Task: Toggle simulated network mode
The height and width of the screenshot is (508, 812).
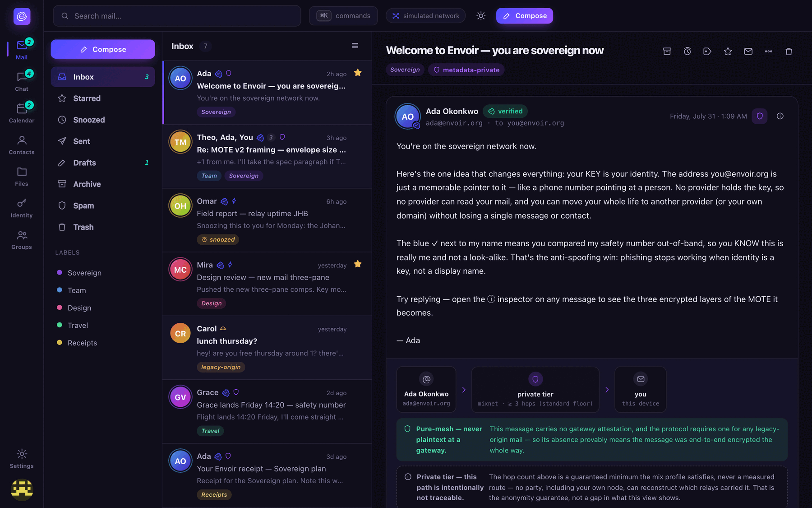Action: [x=425, y=16]
